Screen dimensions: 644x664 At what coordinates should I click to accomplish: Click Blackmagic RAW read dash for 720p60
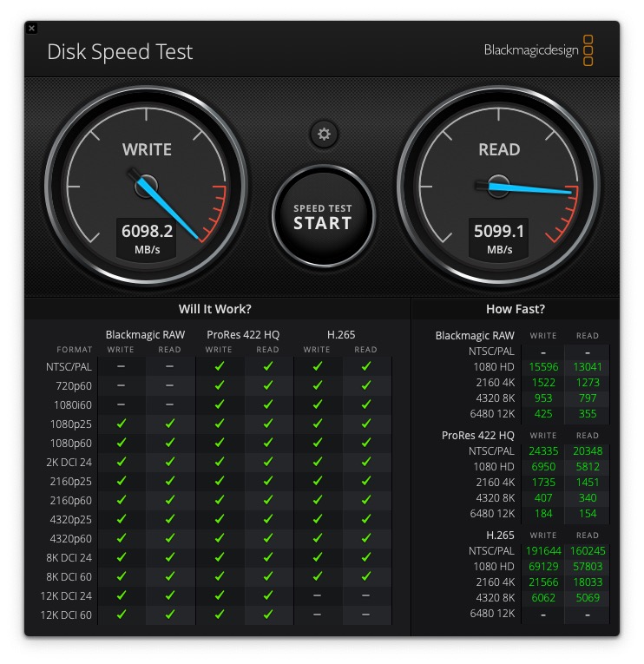170,385
